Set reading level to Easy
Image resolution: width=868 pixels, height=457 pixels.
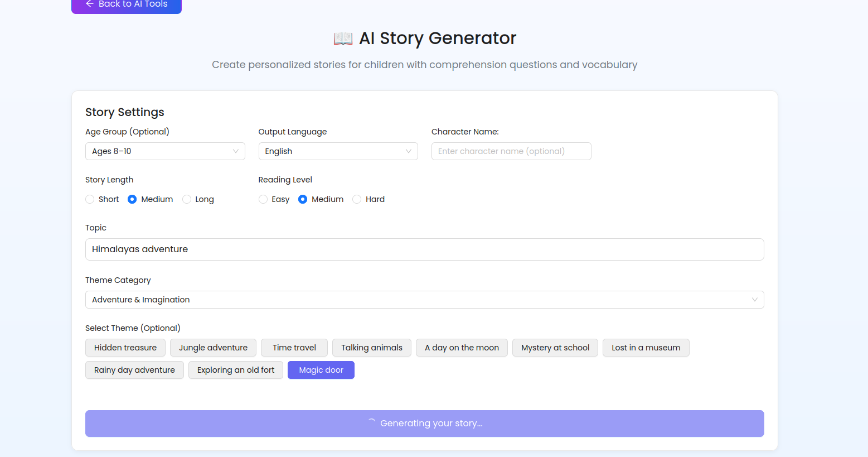264,199
